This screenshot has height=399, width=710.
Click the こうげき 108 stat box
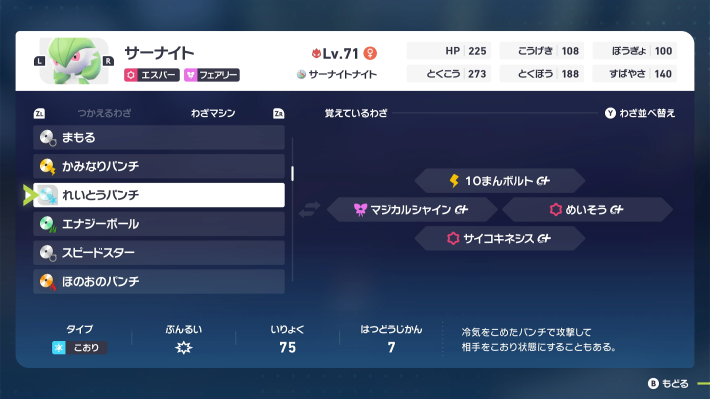point(542,51)
